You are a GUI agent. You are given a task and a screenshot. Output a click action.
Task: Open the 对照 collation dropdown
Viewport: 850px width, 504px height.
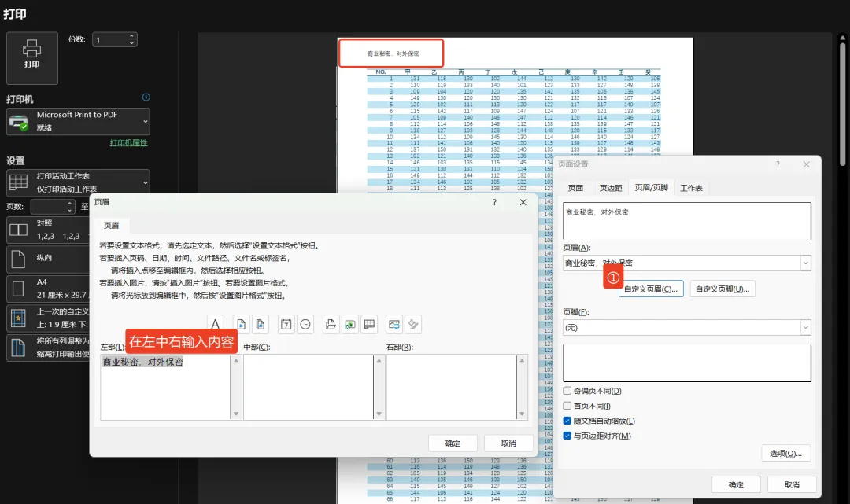click(48, 230)
